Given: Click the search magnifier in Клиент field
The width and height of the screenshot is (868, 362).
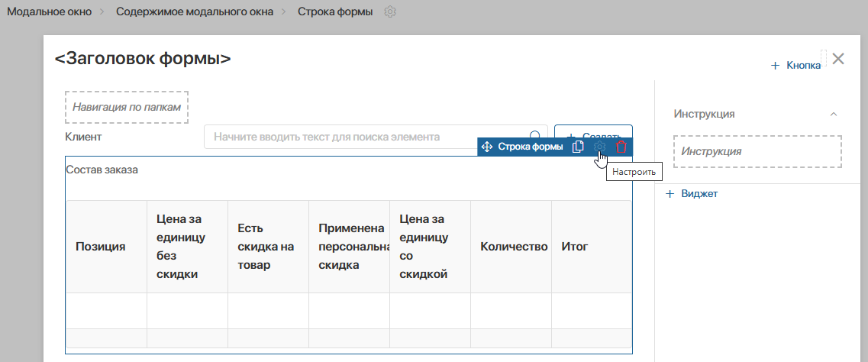Looking at the screenshot, I should coord(535,136).
